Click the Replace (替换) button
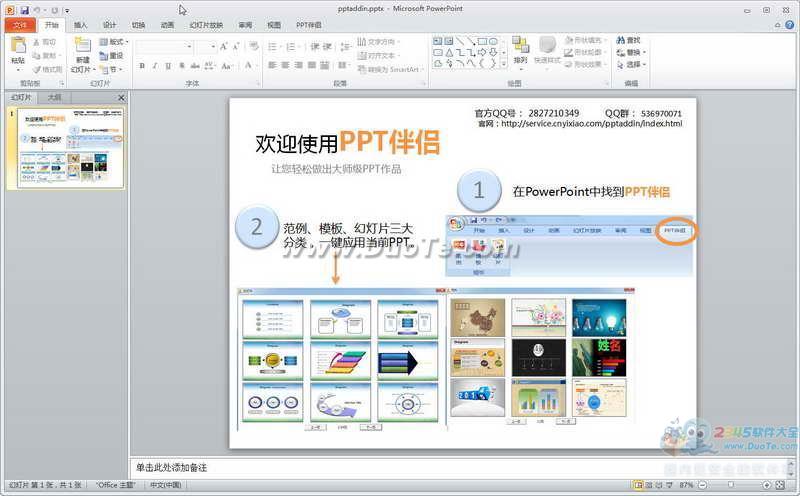Screen dimensions: 800x496 pyautogui.click(x=631, y=53)
